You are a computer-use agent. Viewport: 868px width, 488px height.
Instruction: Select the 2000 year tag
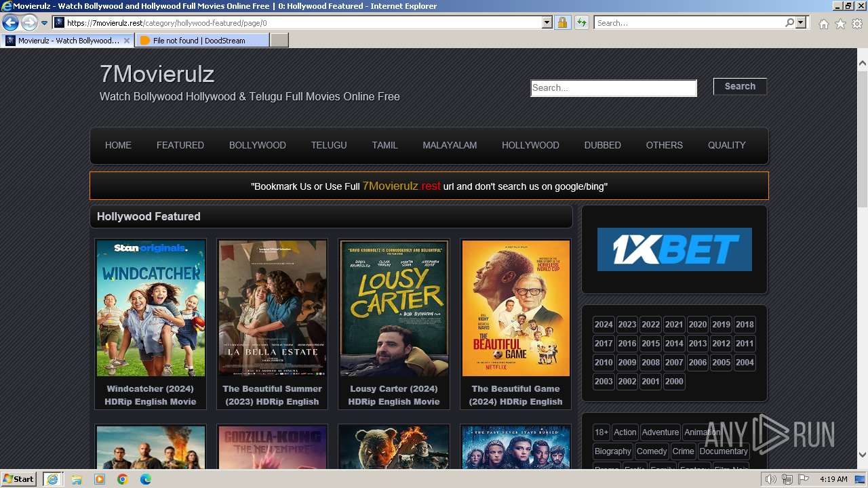pyautogui.click(x=674, y=382)
